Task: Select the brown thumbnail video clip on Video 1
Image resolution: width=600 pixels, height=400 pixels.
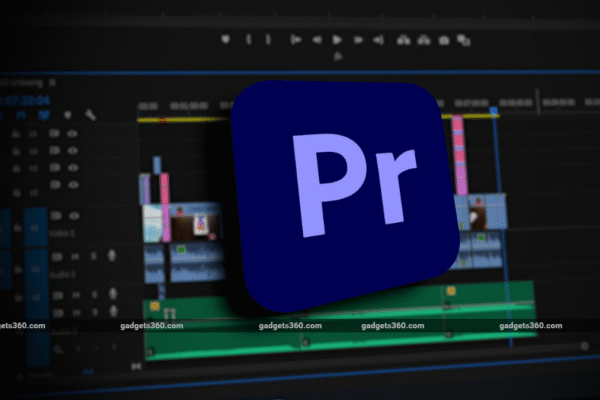Action: click(x=195, y=222)
